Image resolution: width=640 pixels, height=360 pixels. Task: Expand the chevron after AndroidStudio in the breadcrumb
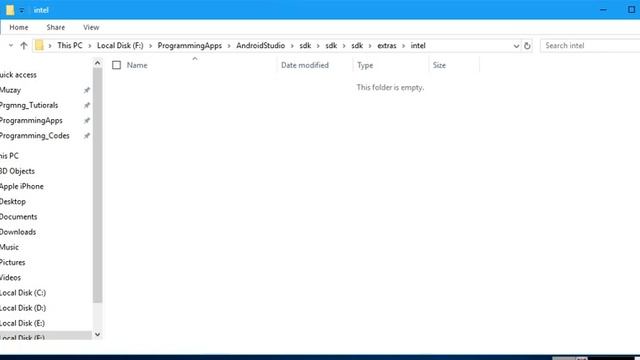(x=292, y=46)
